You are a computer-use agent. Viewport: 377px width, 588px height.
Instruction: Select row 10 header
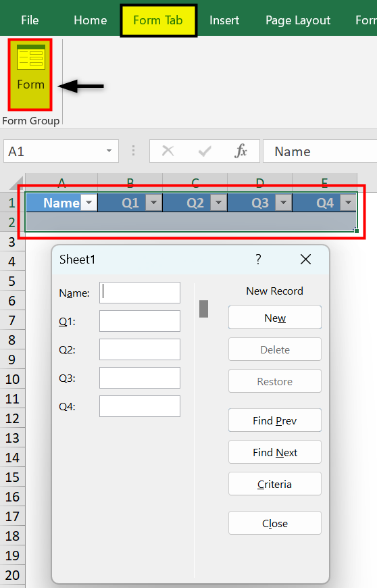(x=12, y=379)
